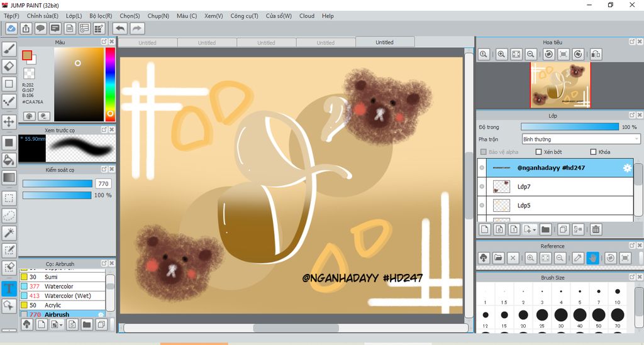Open Reference image file with folder icon

coord(498,258)
